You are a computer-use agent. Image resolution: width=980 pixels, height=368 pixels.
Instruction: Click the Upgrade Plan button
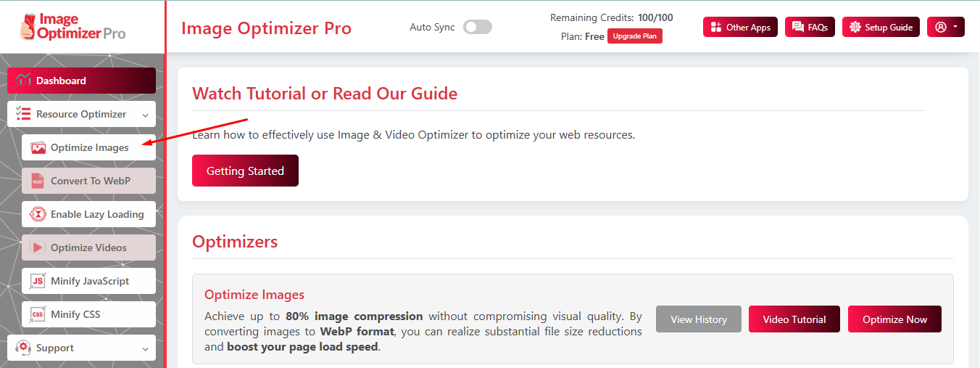coord(635,36)
